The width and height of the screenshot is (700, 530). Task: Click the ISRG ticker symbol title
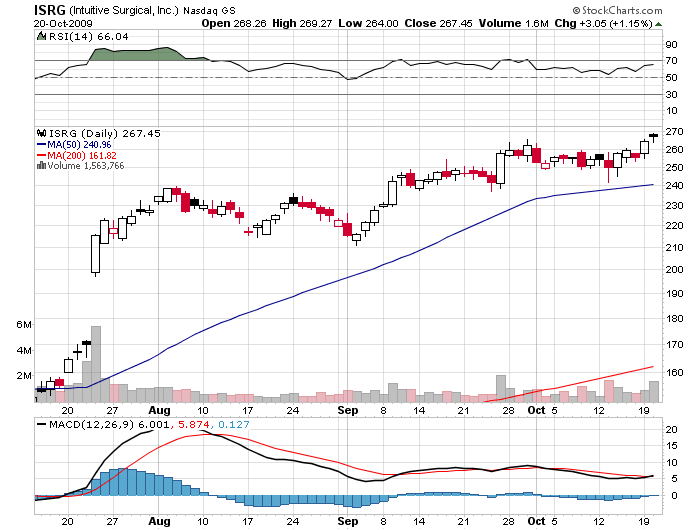pos(50,10)
